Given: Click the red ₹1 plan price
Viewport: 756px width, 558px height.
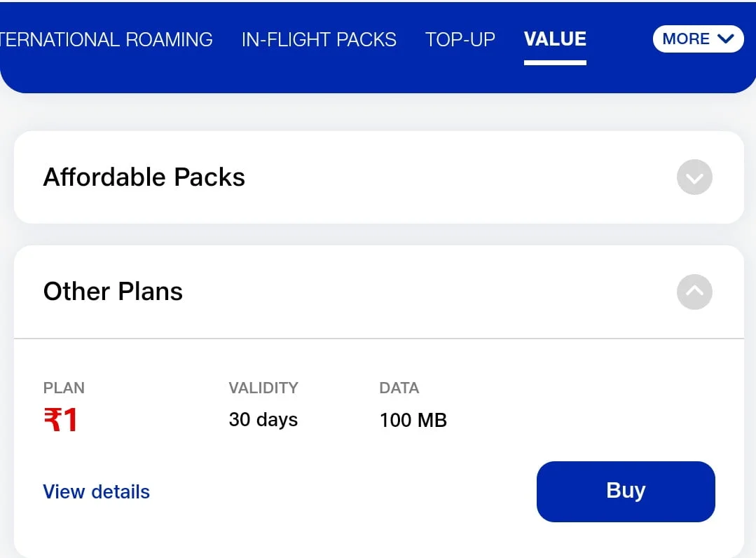Looking at the screenshot, I should tap(60, 420).
